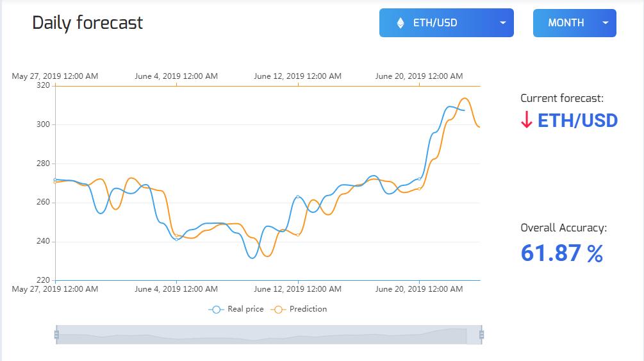Click the bottom axis label May 27, 2019
This screenshot has width=644, height=361.
[55, 289]
